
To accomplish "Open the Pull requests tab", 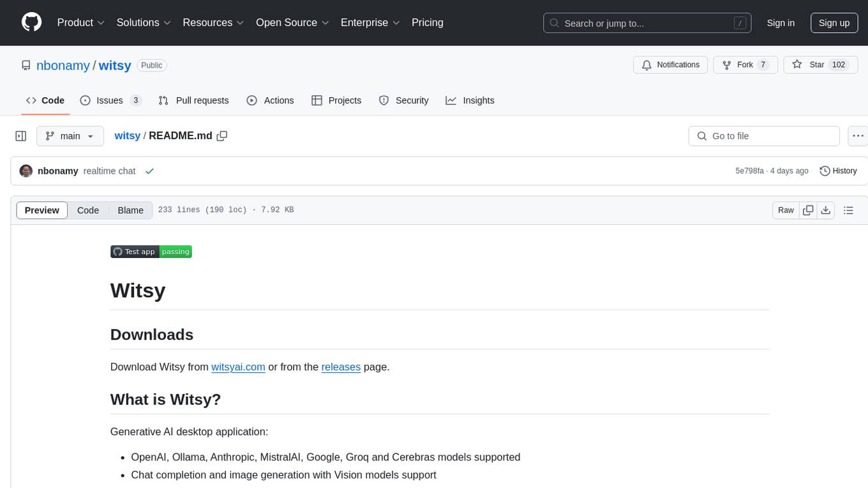I will [x=193, y=100].
